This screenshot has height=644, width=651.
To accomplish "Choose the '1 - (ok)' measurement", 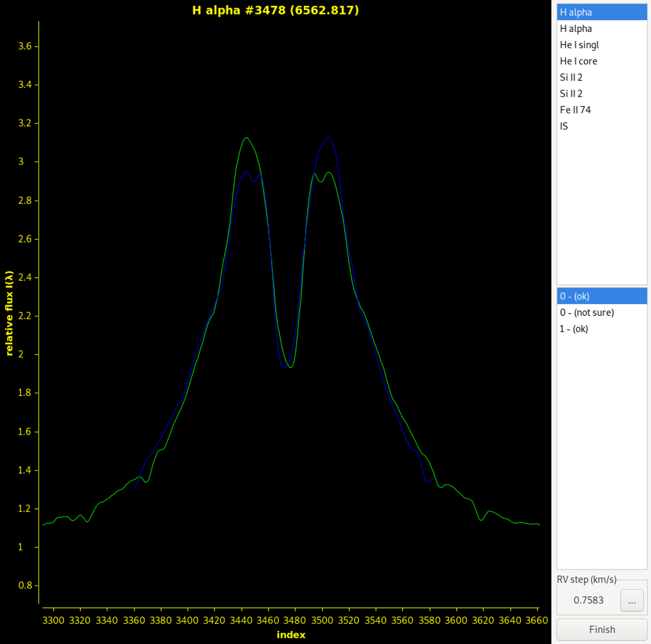I will (573, 329).
